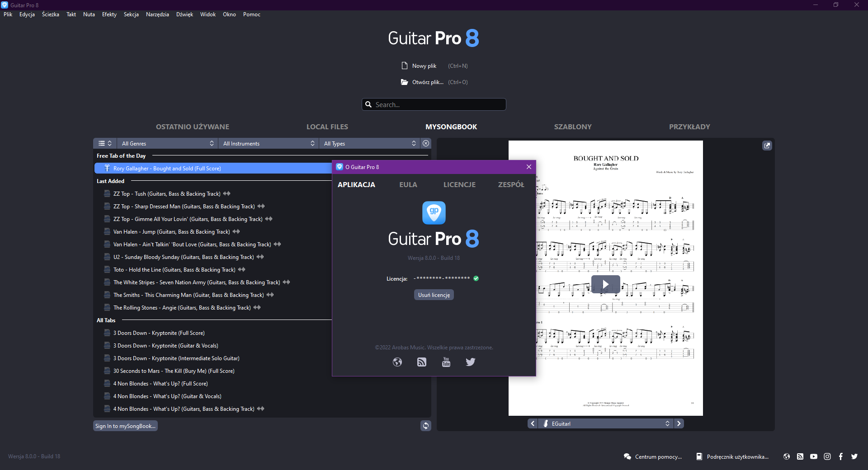Go to previous track in preview
868x470 pixels.
[x=533, y=423]
